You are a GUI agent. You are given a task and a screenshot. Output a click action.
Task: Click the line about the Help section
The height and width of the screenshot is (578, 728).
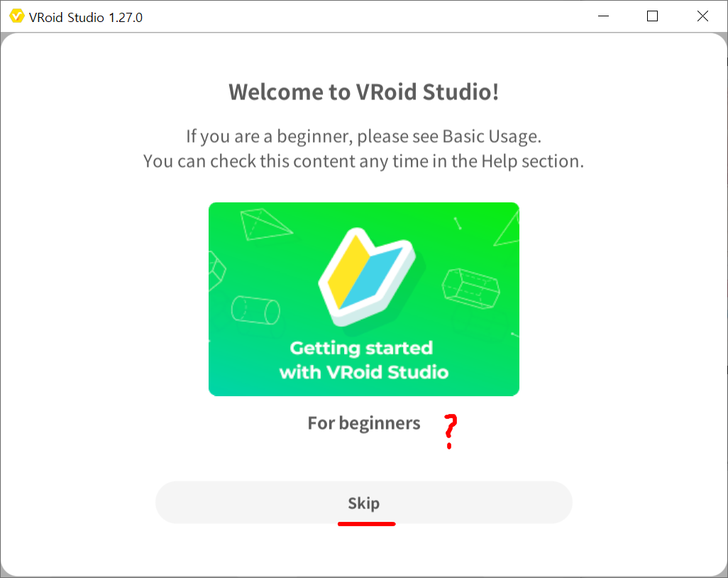(x=363, y=161)
